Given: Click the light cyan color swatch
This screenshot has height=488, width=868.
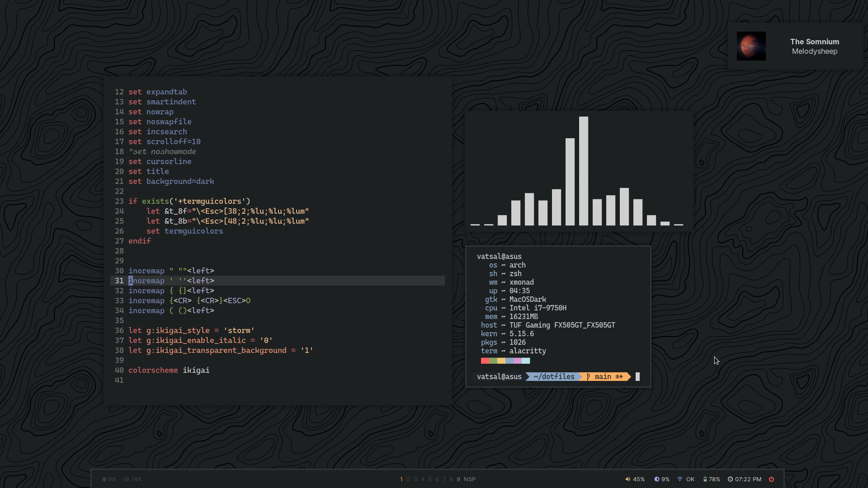Looking at the screenshot, I should coord(526,361).
